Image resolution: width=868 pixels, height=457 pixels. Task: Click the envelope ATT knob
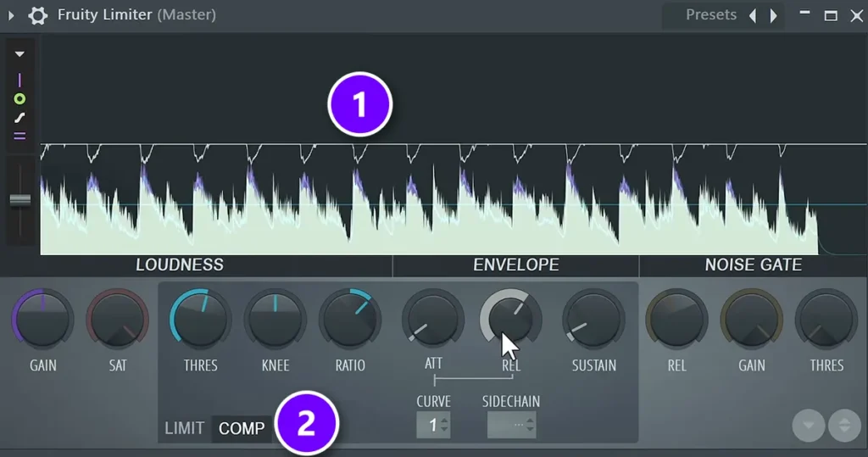[433, 320]
